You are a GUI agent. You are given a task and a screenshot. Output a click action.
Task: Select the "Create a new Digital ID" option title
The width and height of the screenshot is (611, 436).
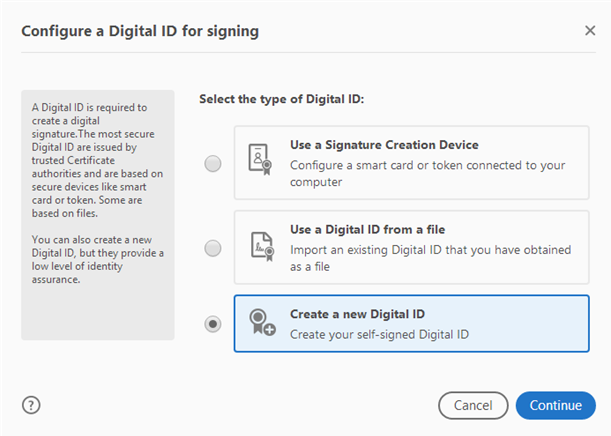[x=356, y=314]
